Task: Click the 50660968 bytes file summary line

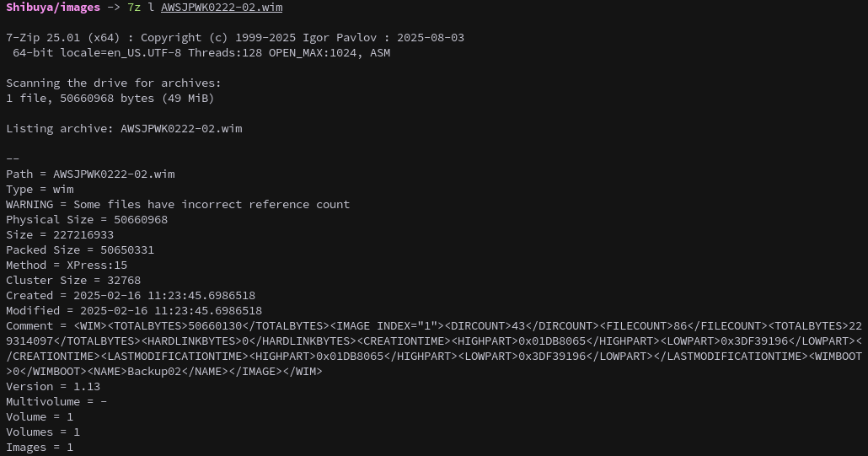Action: click(x=110, y=98)
